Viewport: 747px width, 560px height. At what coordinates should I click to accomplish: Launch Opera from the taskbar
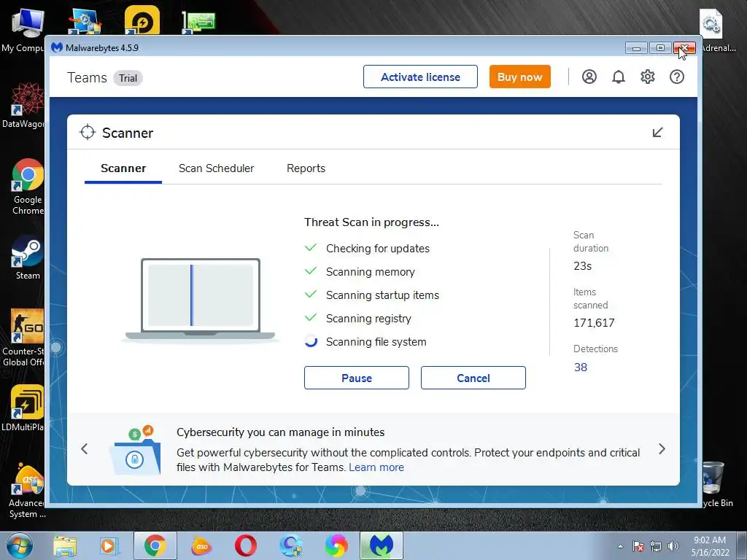point(246,545)
